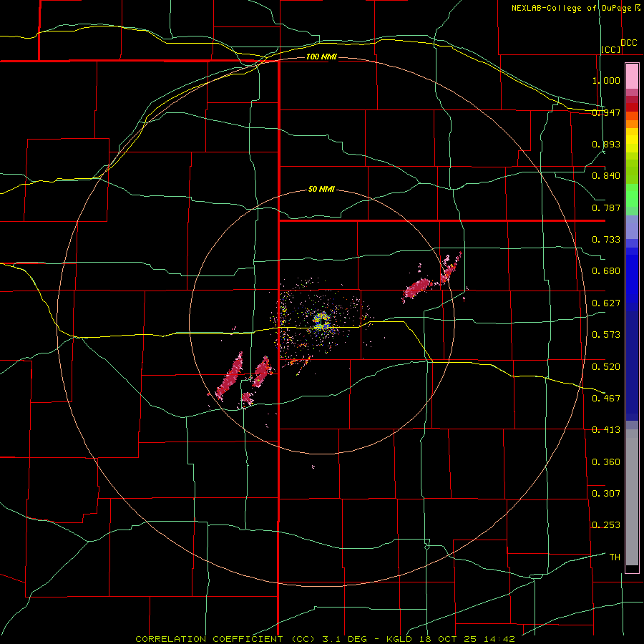Click the 50 NMI range ring label

[x=321, y=190]
